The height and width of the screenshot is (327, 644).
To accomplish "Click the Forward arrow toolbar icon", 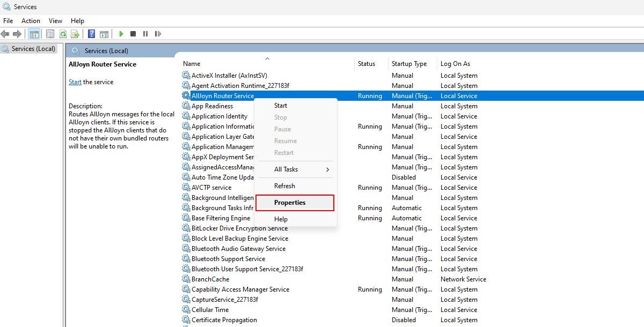I will pos(17,34).
